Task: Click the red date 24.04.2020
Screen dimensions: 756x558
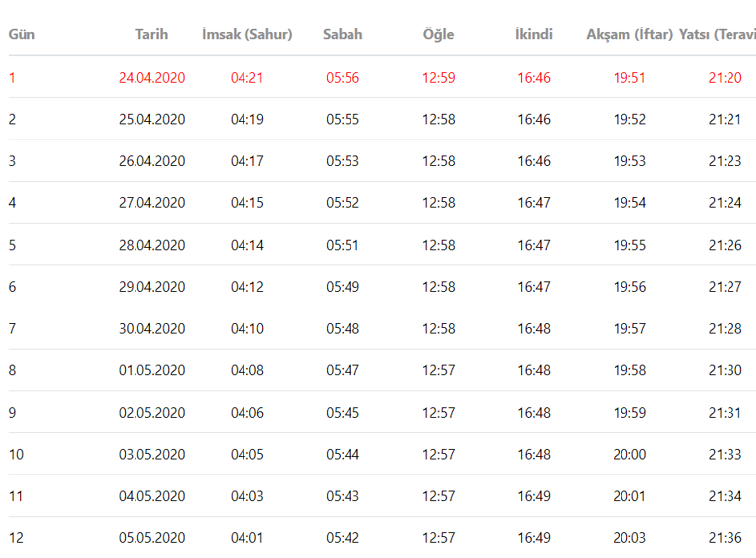Action: [x=151, y=77]
